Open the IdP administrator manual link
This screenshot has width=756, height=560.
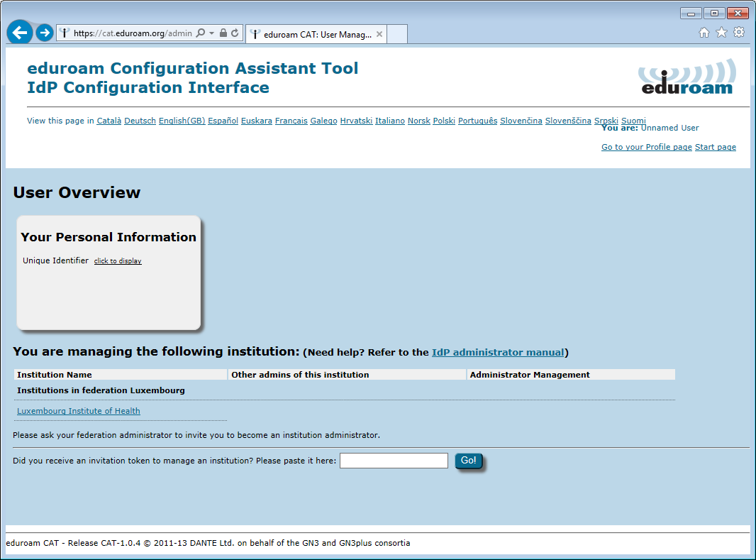point(498,352)
